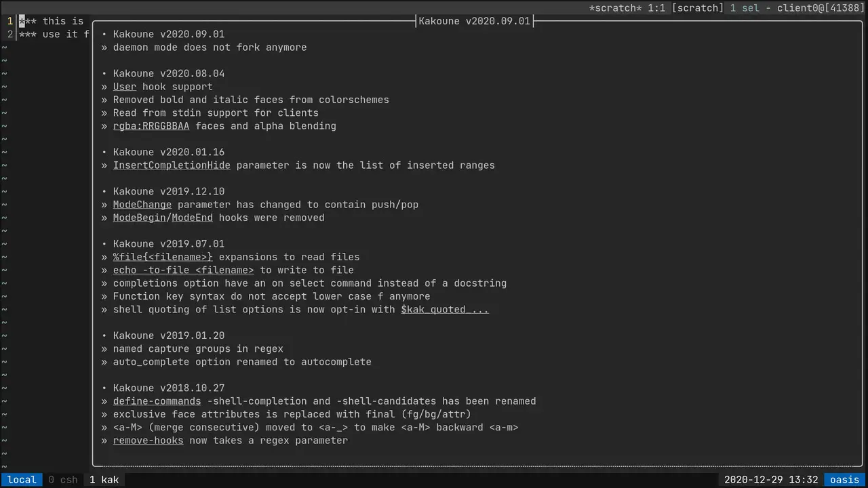
Task: Select the 'local' tmux session label
Action: pos(22,480)
